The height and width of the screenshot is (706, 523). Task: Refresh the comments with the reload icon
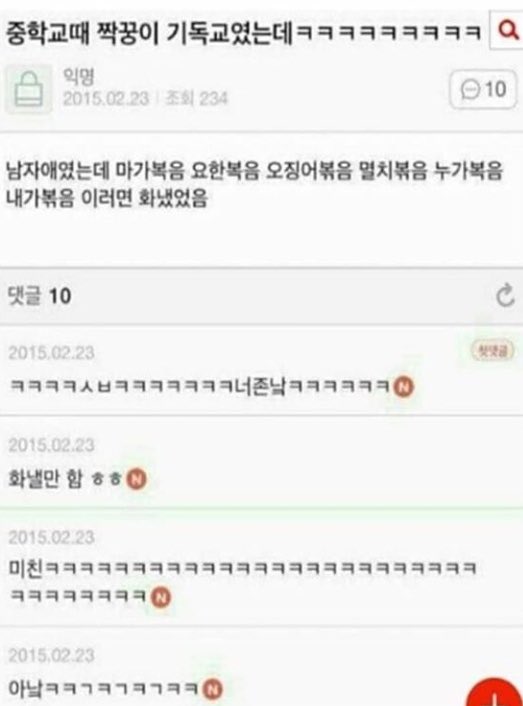pos(505,295)
